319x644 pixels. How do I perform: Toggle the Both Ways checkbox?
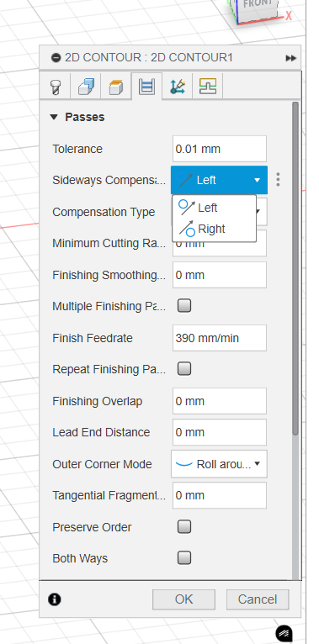[x=184, y=557]
